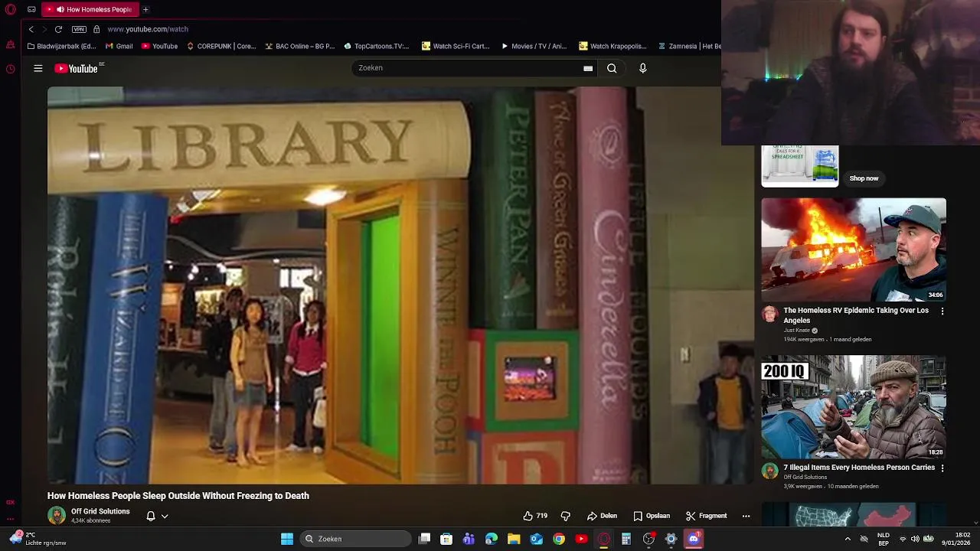
Task: Like the video with 719 likes
Action: (535, 516)
